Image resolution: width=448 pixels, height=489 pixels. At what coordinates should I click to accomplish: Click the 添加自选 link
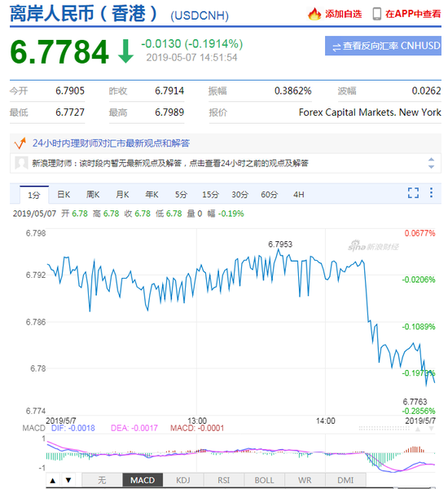click(343, 14)
